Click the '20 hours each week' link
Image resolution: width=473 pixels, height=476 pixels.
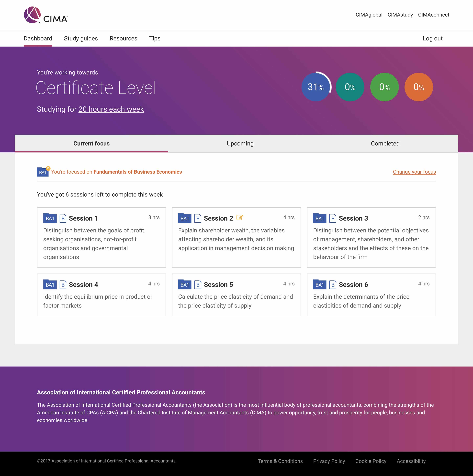tap(111, 109)
